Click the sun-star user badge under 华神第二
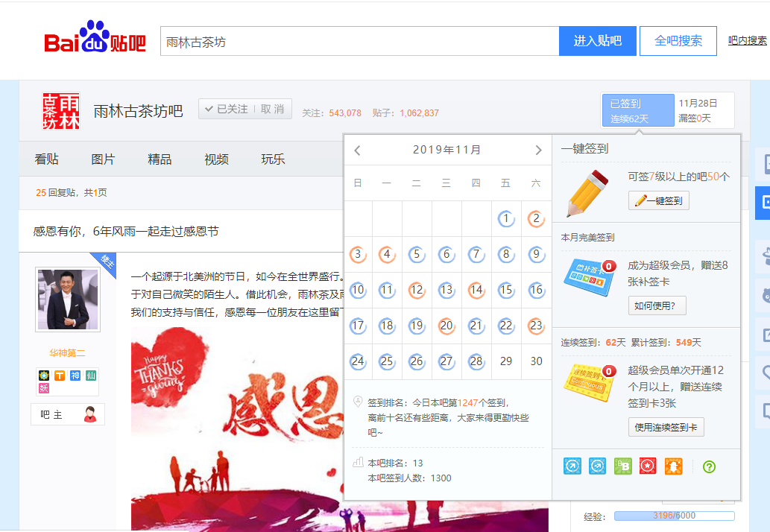This screenshot has height=532, width=770. pyautogui.click(x=44, y=376)
